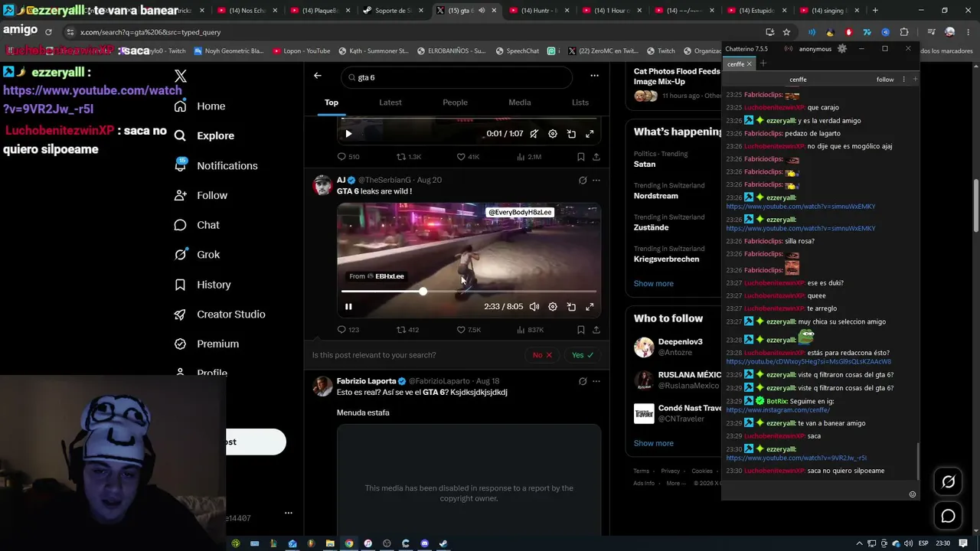Open Grok actions on AJ's post
Image resolution: width=980 pixels, height=551 pixels.
point(583,181)
